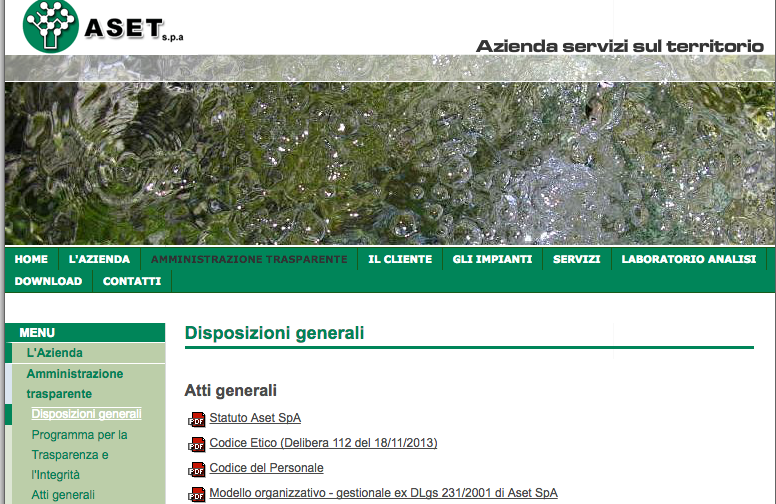This screenshot has height=504, width=776.
Task: Click the Disposizioni generali page heading
Action: 274,333
